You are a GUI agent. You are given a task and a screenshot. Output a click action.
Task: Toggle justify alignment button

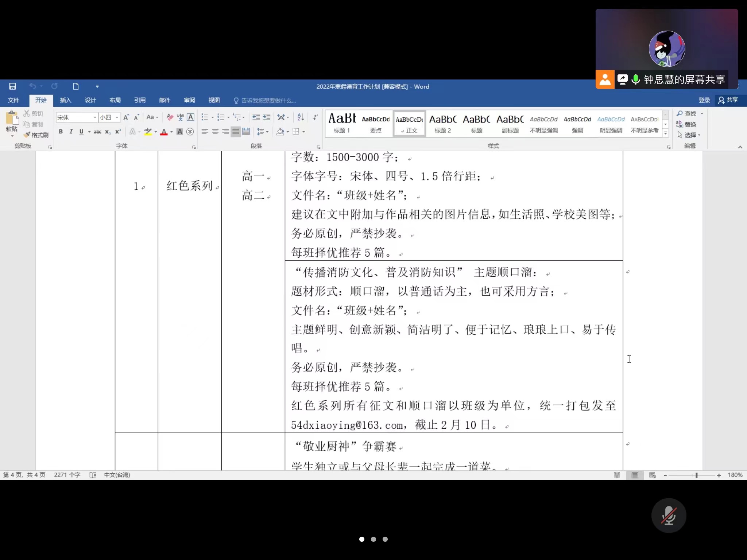pos(236,132)
